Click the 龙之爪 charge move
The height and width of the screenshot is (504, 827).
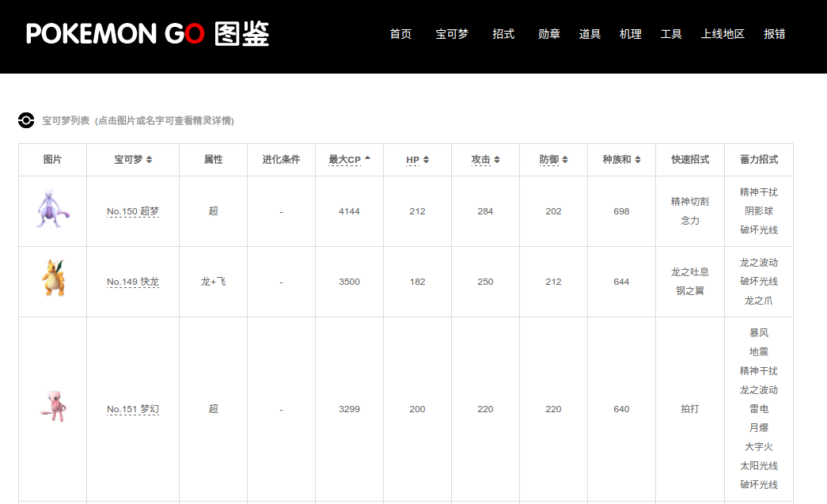click(x=758, y=301)
